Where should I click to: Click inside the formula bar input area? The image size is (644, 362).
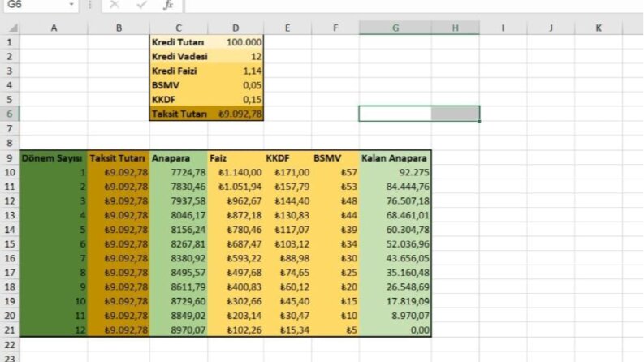[x=413, y=5]
